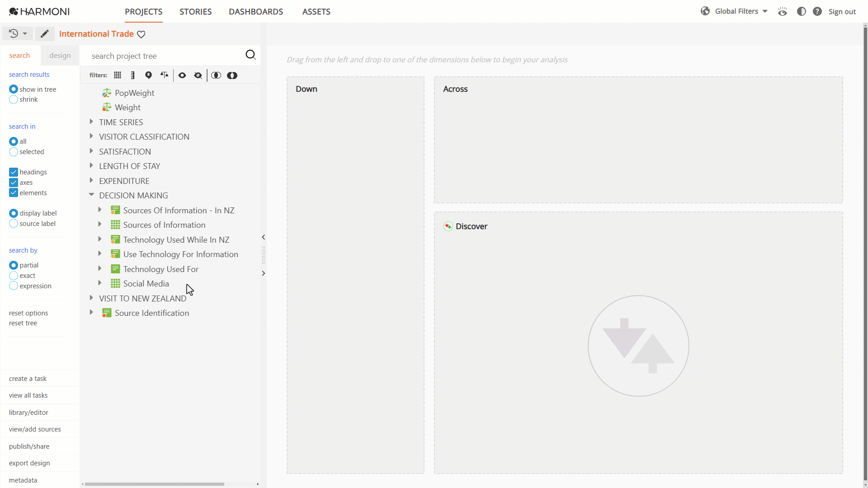The image size is (868, 488).
Task: Select the grid filter icon
Action: [118, 75]
